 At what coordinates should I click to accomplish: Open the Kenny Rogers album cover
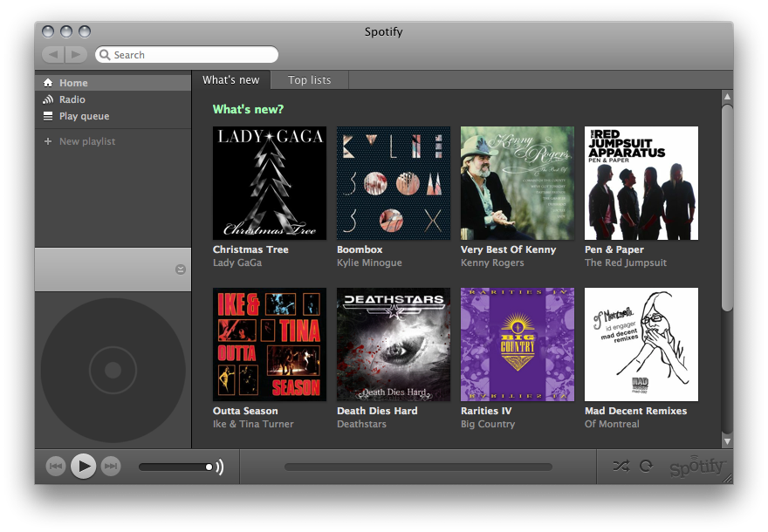(x=518, y=183)
